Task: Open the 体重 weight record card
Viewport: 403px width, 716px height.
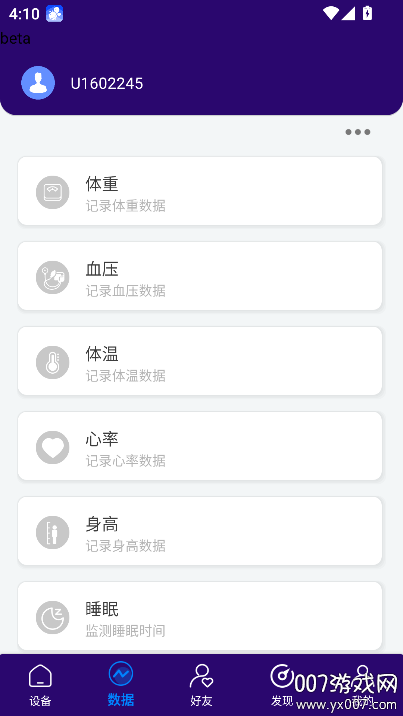Action: pyautogui.click(x=200, y=191)
